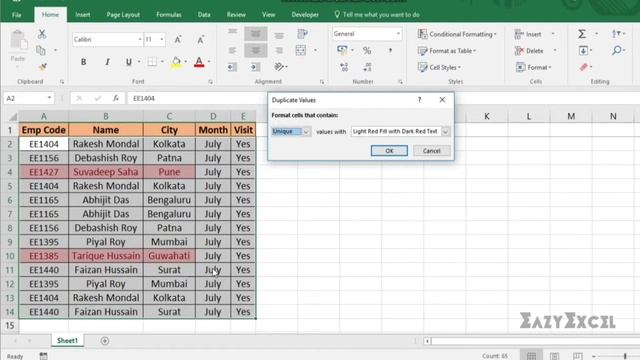Click the Increase Indent icon
The image size is (640, 360).
pos(256,67)
